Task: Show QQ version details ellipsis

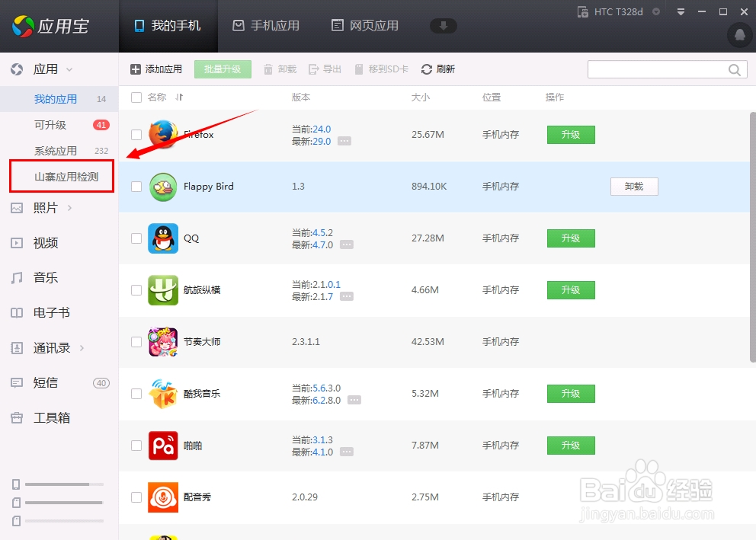Action: (346, 244)
